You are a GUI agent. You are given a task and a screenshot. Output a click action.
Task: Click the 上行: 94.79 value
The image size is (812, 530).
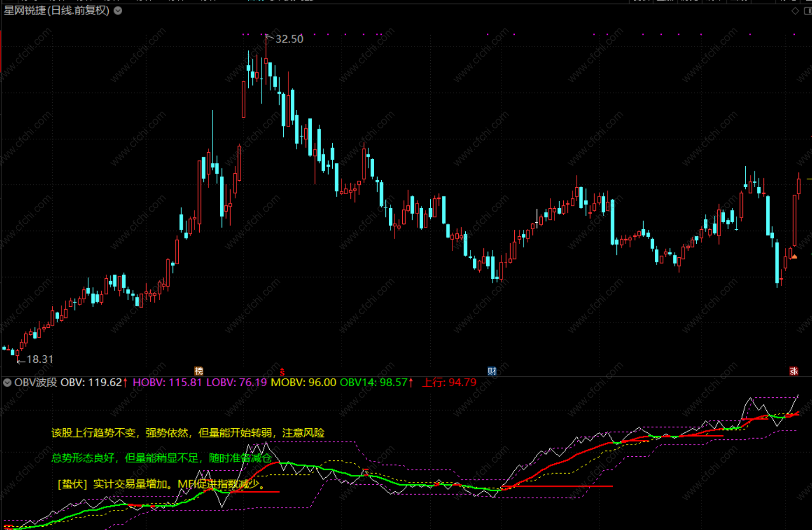point(449,382)
